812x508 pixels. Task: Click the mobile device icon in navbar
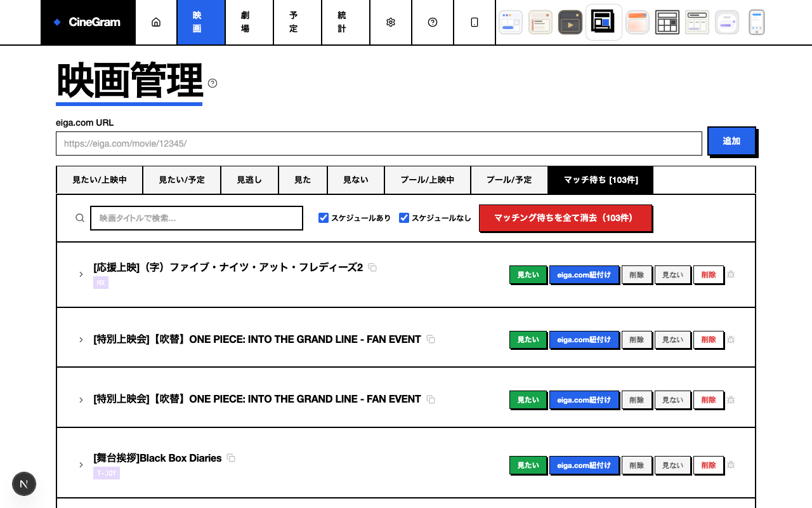(x=475, y=22)
